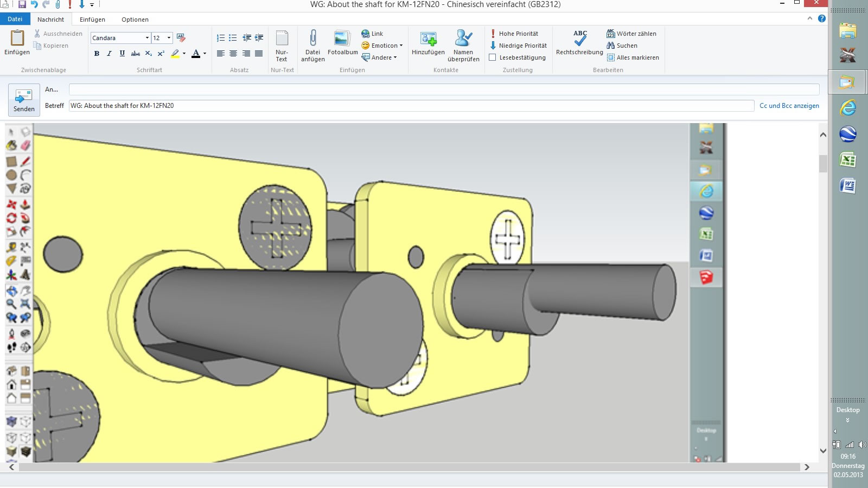This screenshot has width=868, height=488.
Task: Click the Datei anfügen paperclip button
Action: [x=312, y=46]
